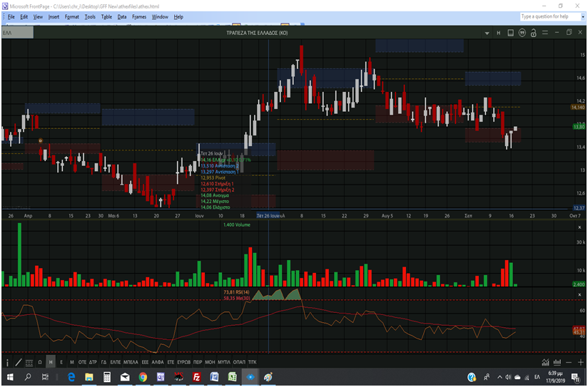The height and width of the screenshot is (387, 588).
Task: Toggle the Ω button in bottom toolbar
Action: click(x=40, y=362)
